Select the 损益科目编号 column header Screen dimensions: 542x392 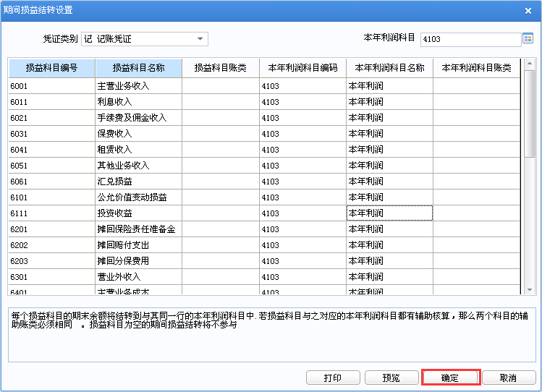point(52,68)
